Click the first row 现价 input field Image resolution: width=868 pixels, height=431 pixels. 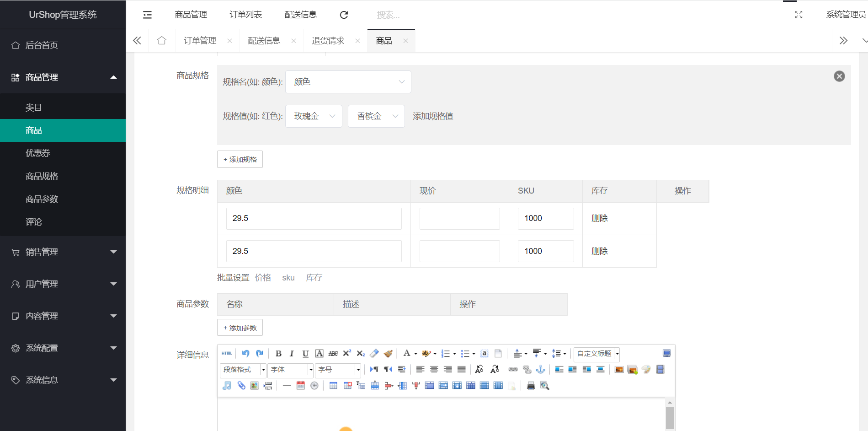point(459,219)
